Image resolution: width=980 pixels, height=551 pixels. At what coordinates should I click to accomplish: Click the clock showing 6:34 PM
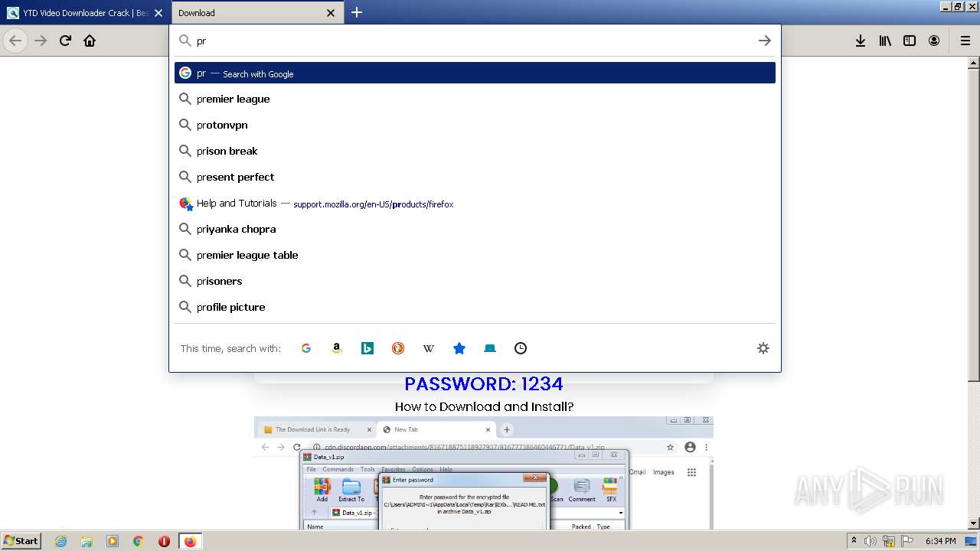940,541
